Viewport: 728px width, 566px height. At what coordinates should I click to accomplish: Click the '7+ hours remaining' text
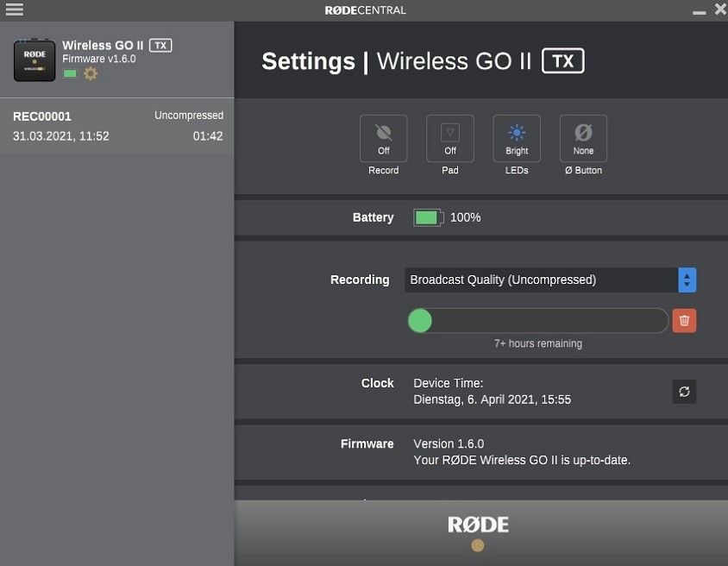point(537,343)
